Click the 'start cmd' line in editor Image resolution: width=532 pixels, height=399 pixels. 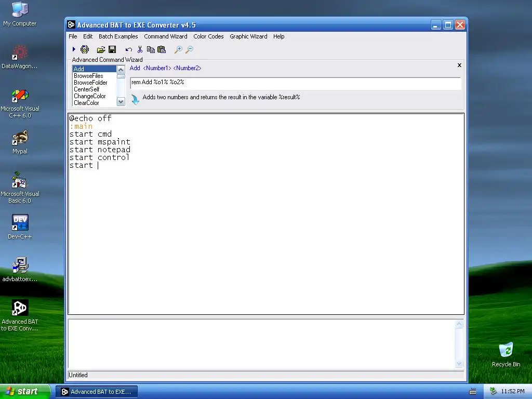[90, 134]
